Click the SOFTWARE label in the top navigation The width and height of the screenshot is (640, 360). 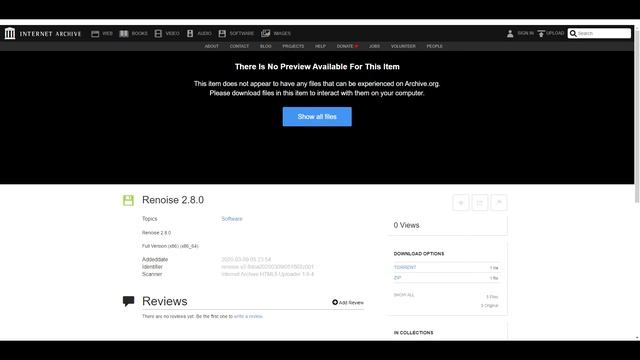(x=242, y=33)
